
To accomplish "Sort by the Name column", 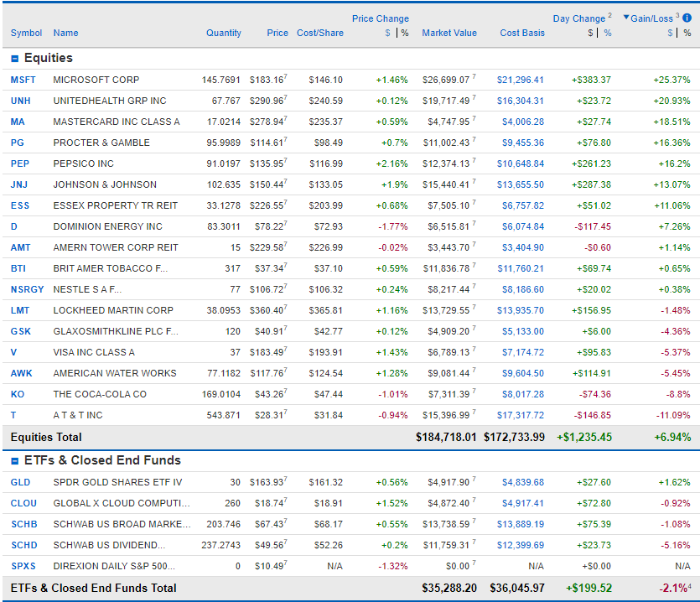I will [x=65, y=33].
